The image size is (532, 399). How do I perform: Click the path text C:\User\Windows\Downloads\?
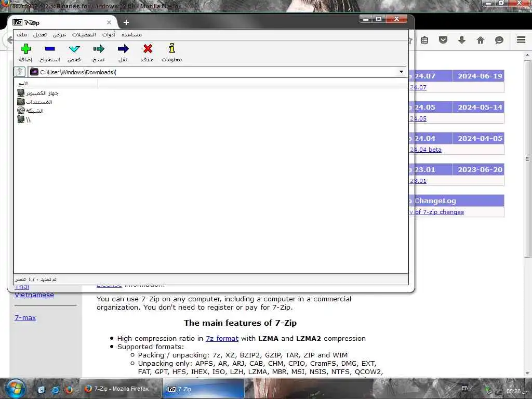pyautogui.click(x=78, y=72)
